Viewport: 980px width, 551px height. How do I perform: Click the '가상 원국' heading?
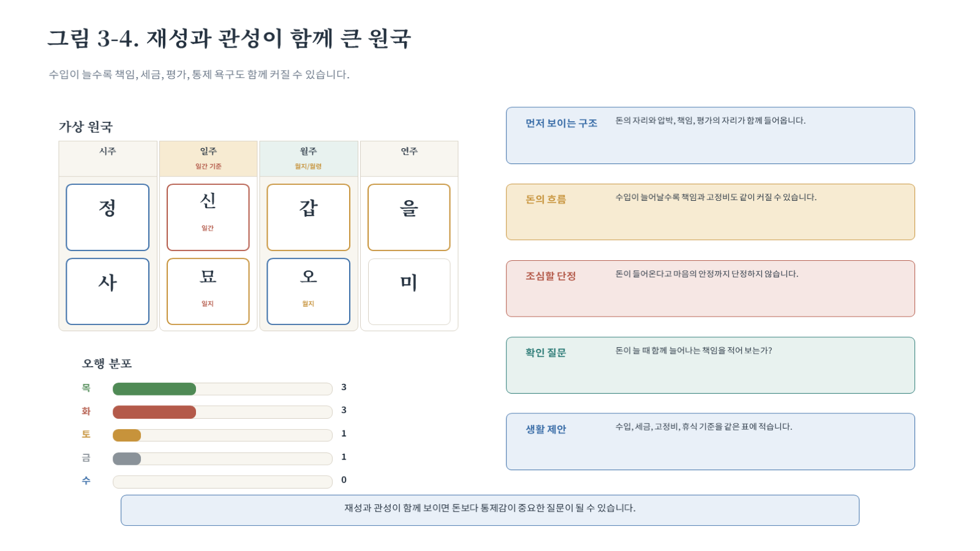[86, 127]
